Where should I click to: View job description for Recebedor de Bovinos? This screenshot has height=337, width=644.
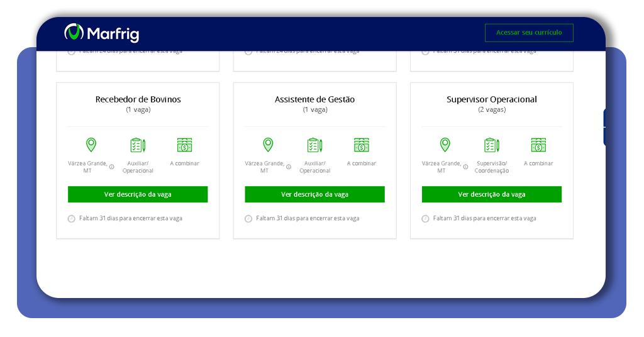click(138, 194)
